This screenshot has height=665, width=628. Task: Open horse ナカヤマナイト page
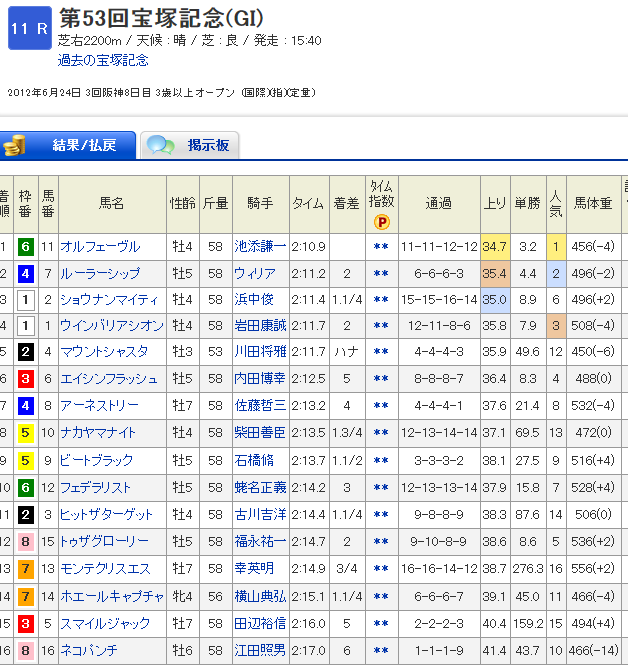pyautogui.click(x=98, y=433)
